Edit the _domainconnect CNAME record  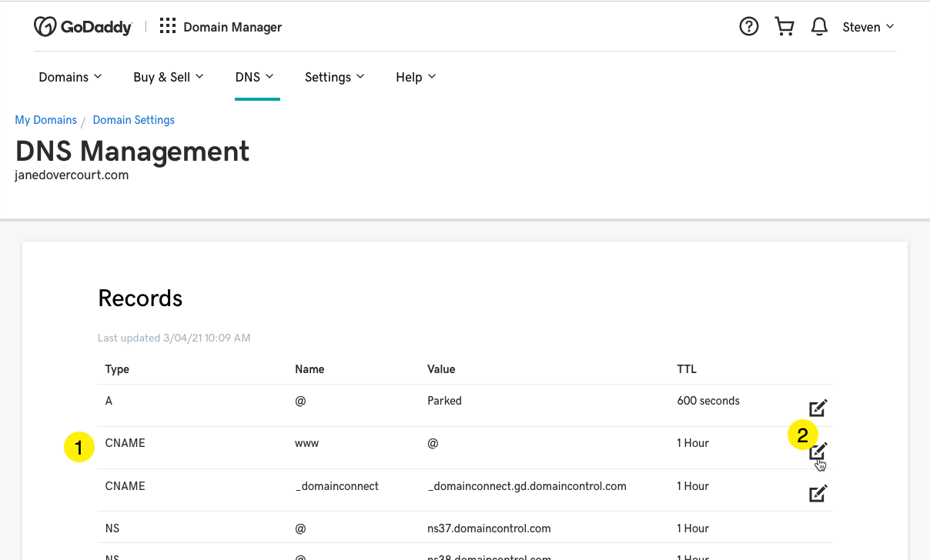click(818, 493)
